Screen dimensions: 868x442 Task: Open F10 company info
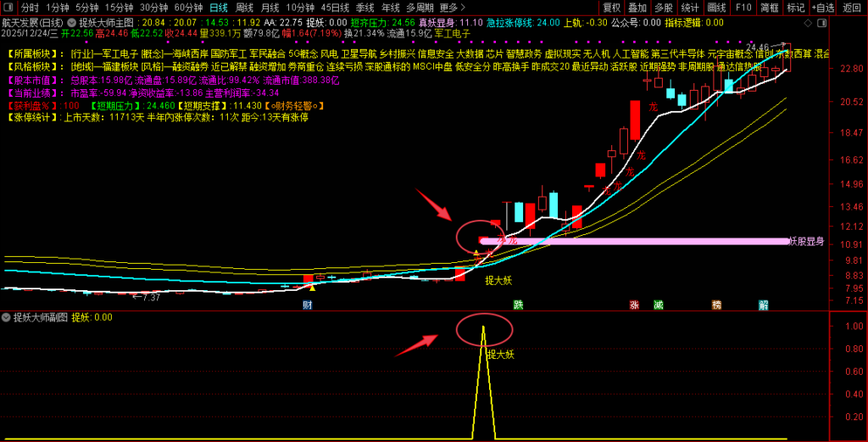(x=743, y=7)
